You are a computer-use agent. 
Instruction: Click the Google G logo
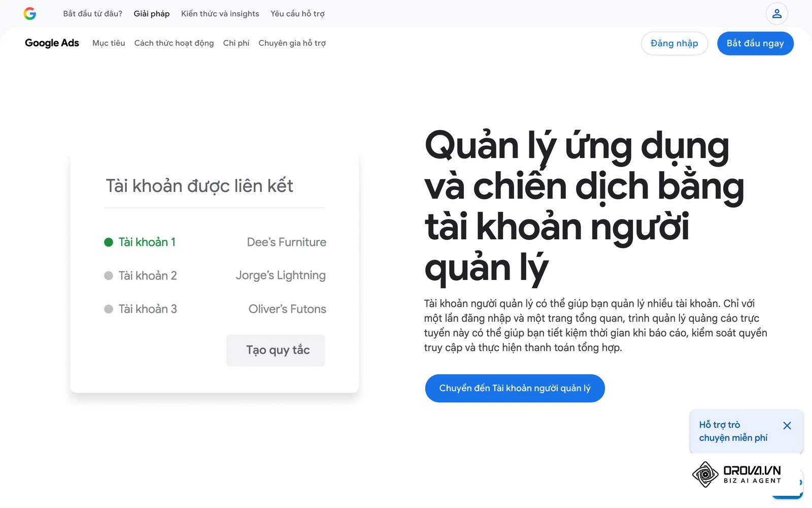[x=30, y=14]
